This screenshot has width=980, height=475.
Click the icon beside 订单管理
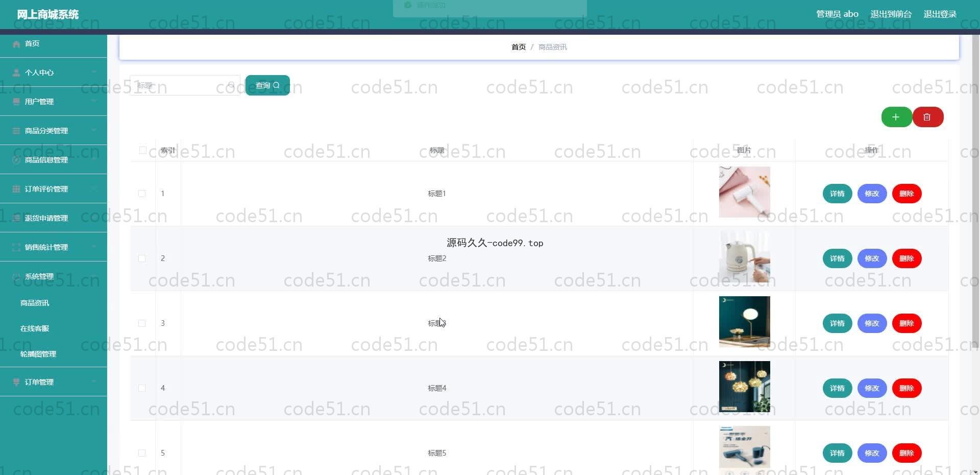point(16,382)
